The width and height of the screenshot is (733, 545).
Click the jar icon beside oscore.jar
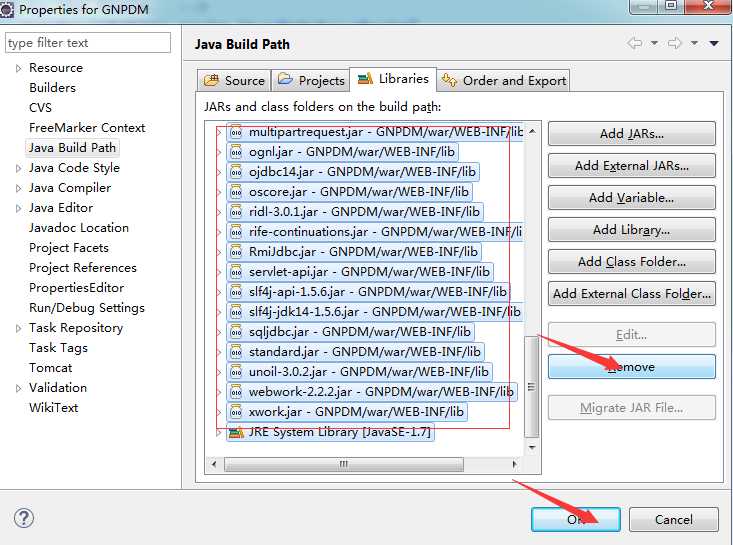coord(236,192)
